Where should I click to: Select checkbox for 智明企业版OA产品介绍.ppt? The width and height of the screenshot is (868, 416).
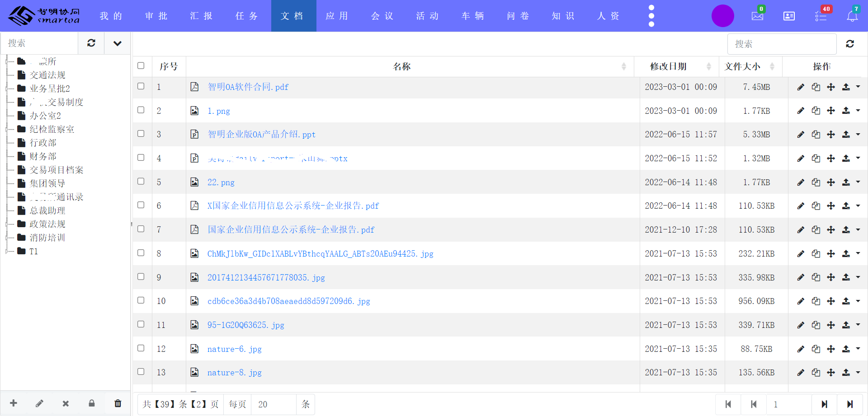141,134
